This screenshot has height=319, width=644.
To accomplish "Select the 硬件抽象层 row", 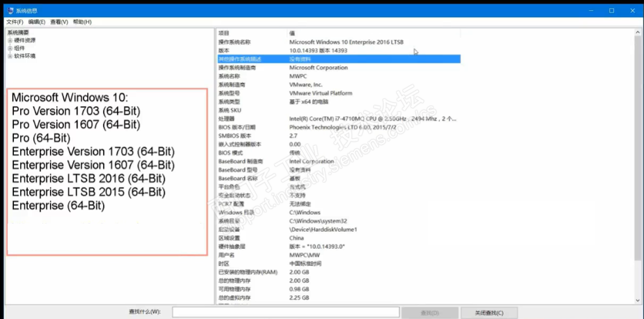I will point(338,247).
